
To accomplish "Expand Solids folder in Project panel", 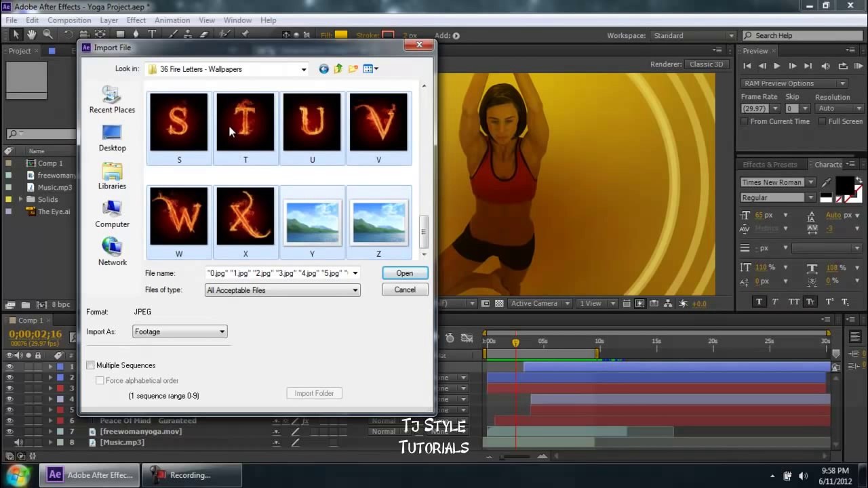I will pyautogui.click(x=21, y=199).
